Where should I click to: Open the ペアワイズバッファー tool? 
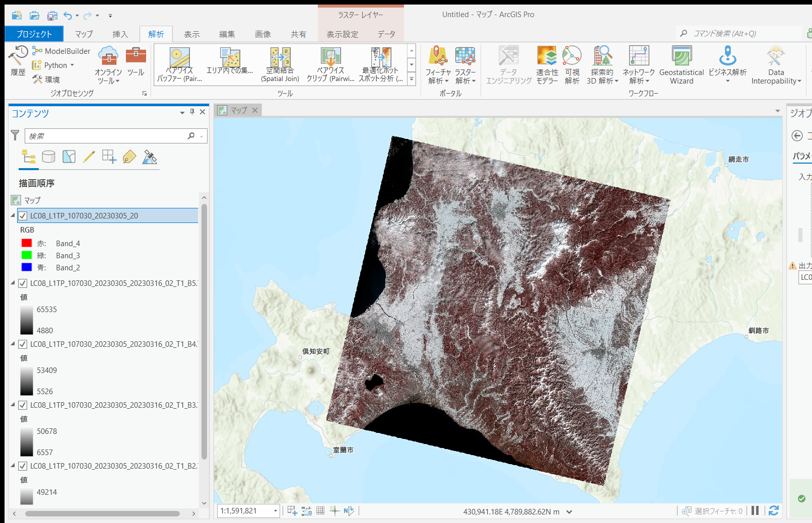click(x=180, y=64)
